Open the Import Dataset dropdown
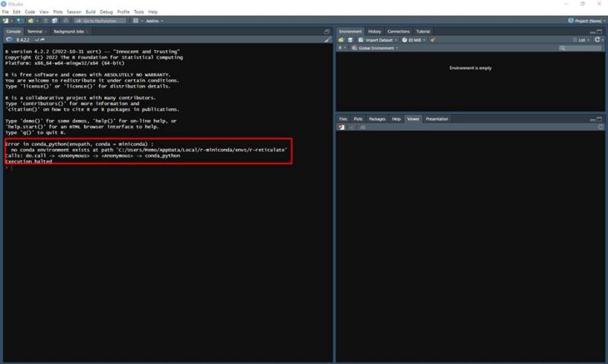608x364 pixels. pyautogui.click(x=377, y=40)
